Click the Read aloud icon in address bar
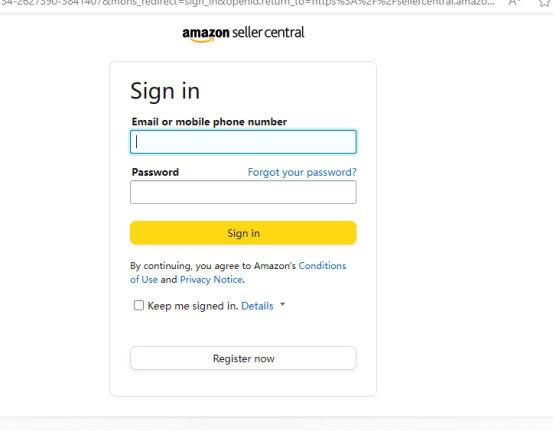 pyautogui.click(x=514, y=3)
